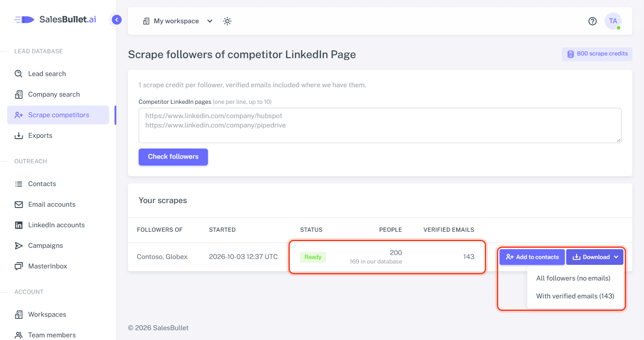Open the Exports page

(58, 136)
